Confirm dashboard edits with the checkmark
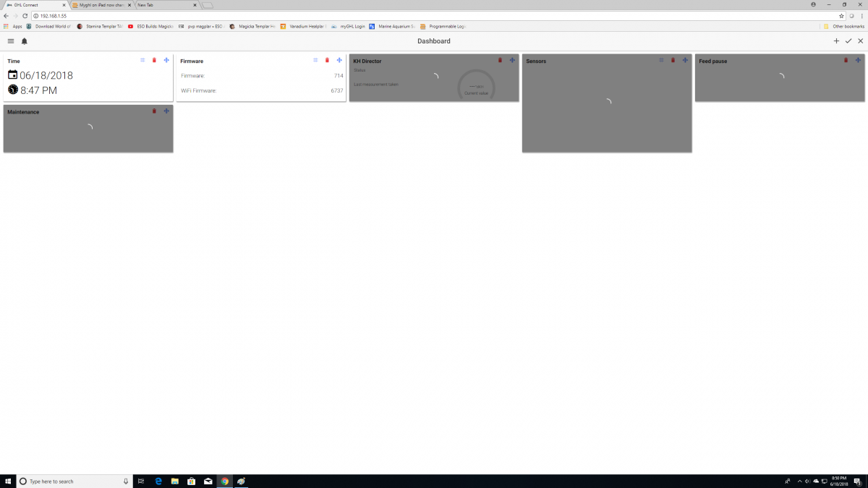 click(x=848, y=41)
